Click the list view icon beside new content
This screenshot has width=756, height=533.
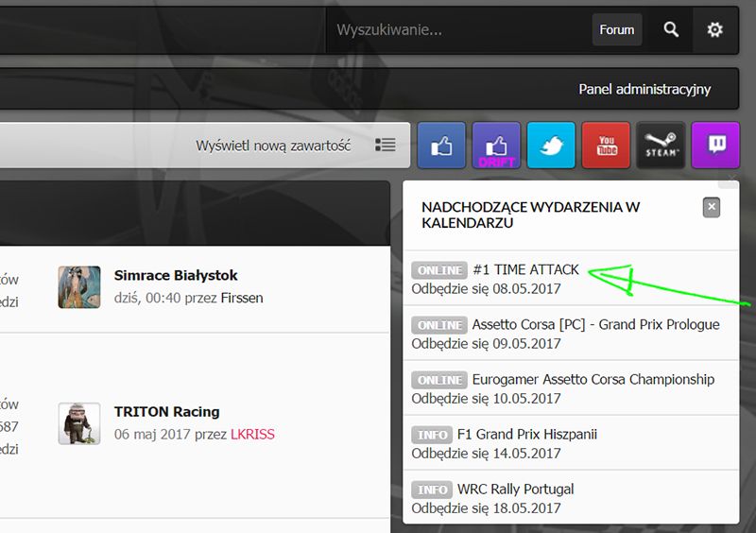(x=386, y=146)
